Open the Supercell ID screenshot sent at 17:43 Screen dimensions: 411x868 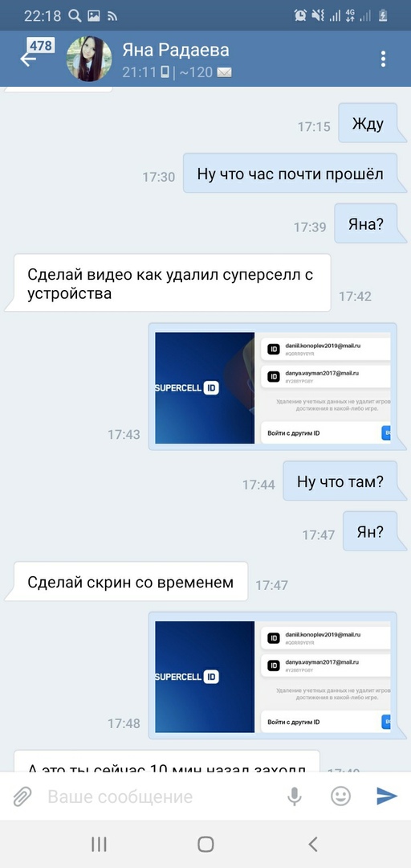(x=273, y=387)
